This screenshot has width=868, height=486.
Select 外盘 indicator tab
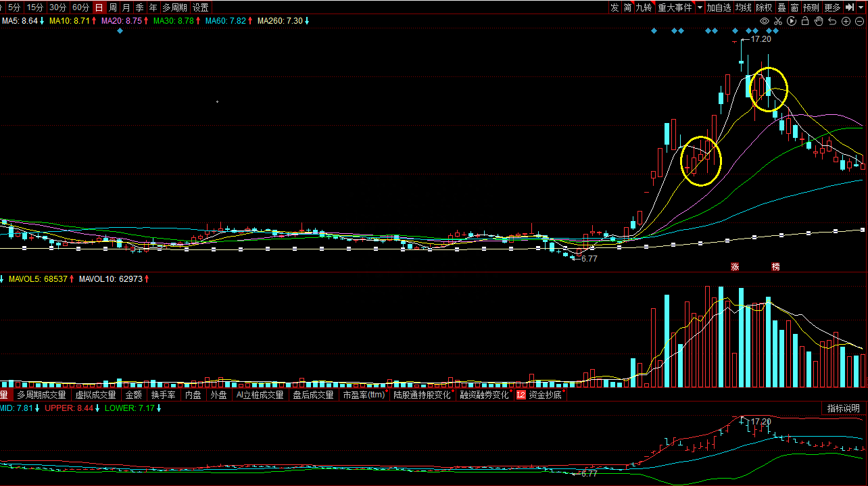click(x=218, y=395)
